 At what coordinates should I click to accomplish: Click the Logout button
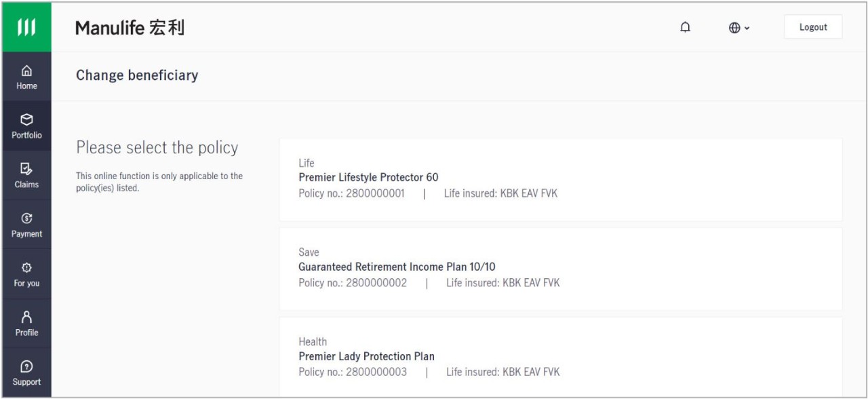tap(813, 27)
